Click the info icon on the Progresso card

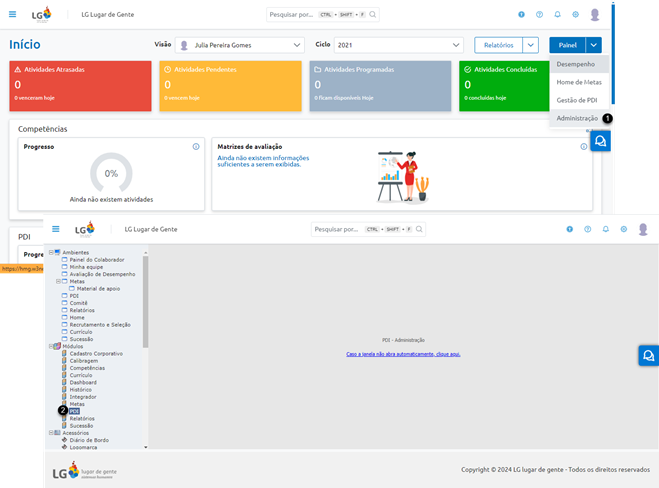[196, 147]
